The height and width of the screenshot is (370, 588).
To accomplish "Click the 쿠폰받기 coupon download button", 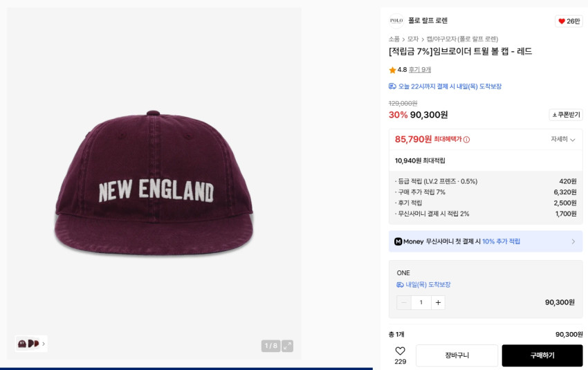I will (565, 115).
